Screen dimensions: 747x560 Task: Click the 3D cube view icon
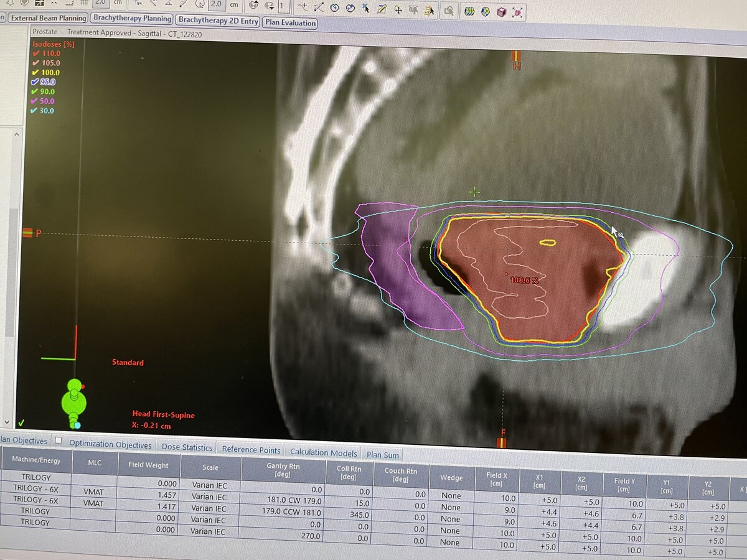point(502,12)
